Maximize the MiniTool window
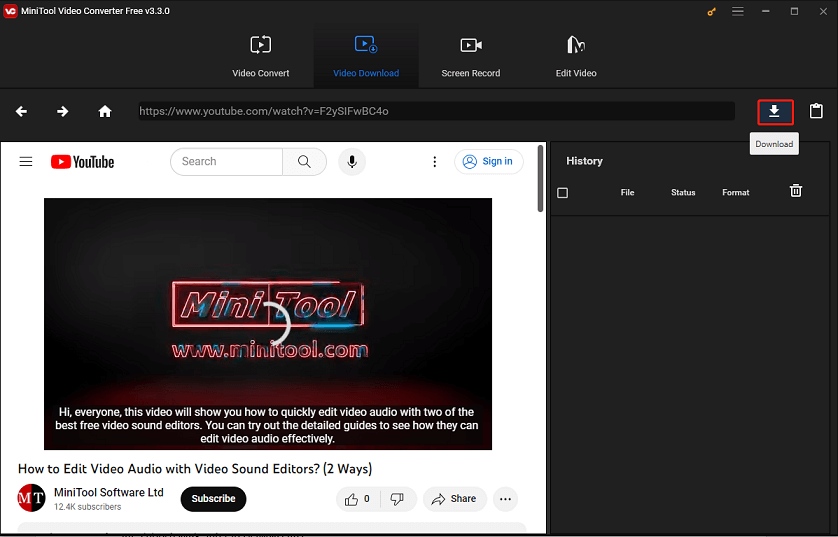The image size is (838, 537). (794, 11)
